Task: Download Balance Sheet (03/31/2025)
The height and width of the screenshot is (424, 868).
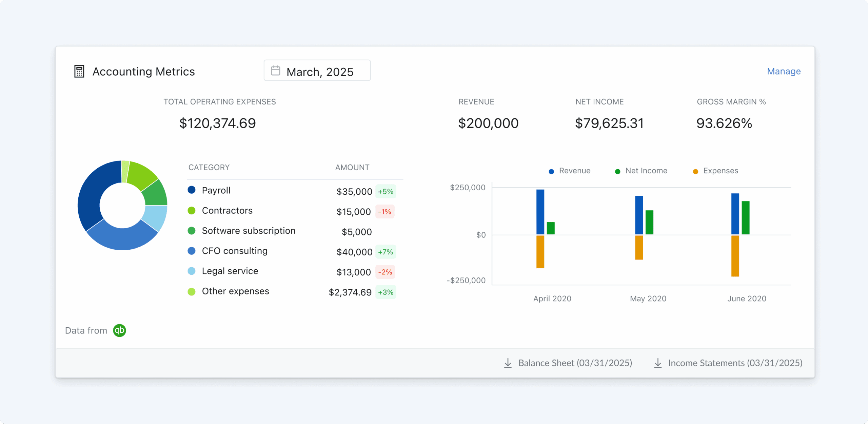Action: (575, 363)
